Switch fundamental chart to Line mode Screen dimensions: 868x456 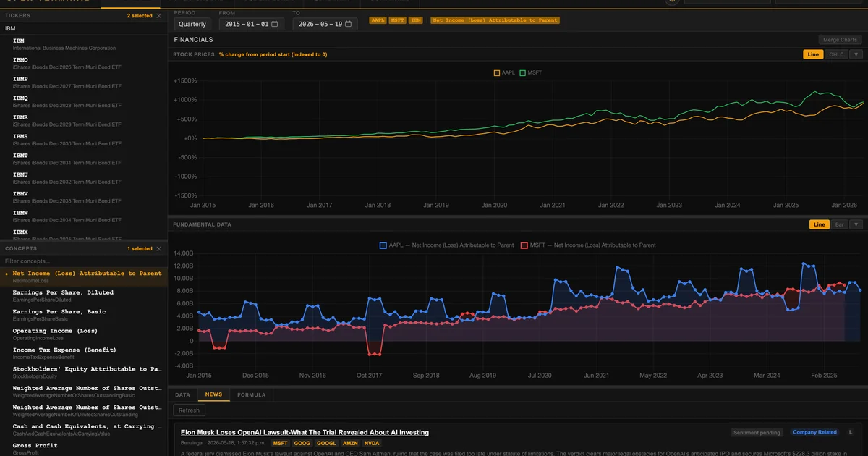(819, 224)
